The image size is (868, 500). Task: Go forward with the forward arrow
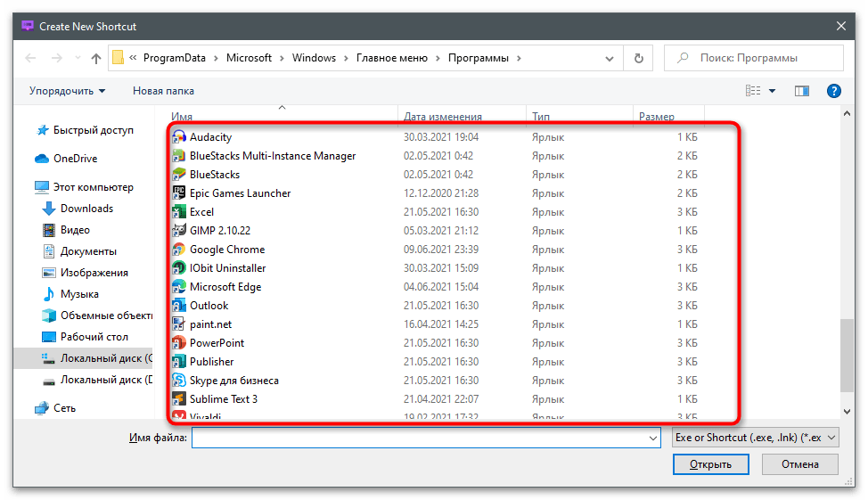[56, 58]
